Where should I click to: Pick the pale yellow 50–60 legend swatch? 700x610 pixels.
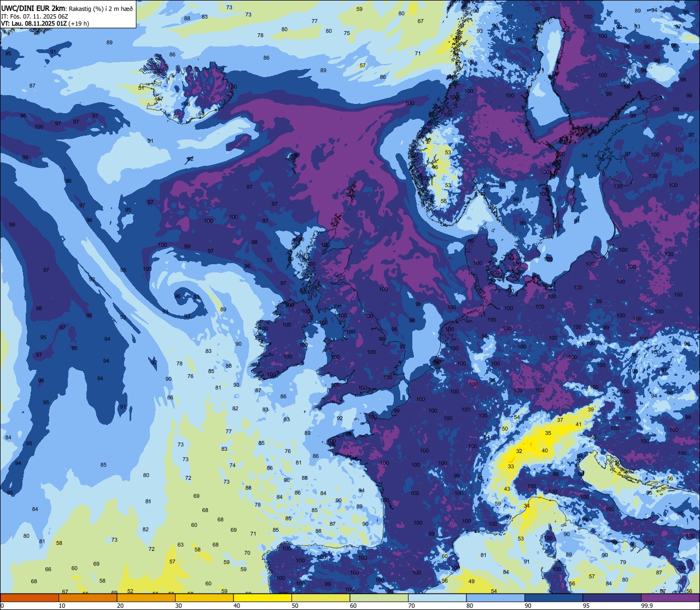click(x=320, y=597)
